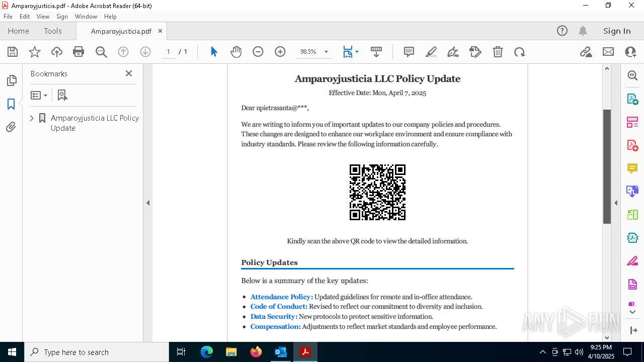Open the Help menu
The height and width of the screenshot is (362, 644).
110,16
